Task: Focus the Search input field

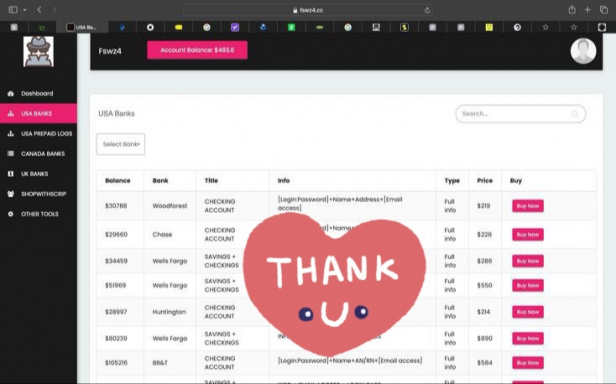Action: 521,114
